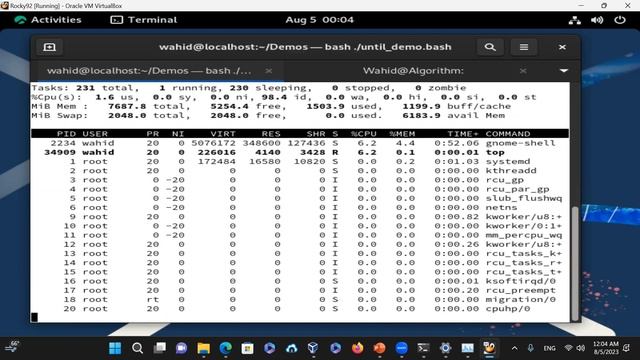Open a new terminal tab with the plus icon

pos(49,47)
